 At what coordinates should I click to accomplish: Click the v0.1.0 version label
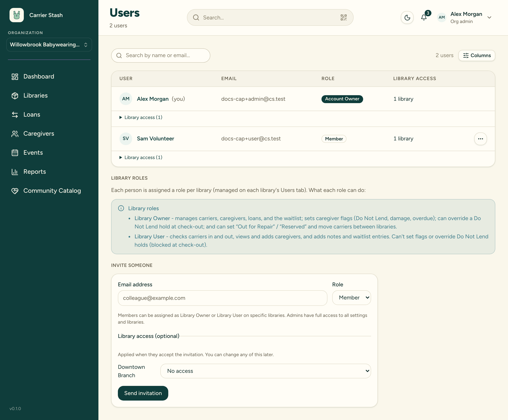15,408
